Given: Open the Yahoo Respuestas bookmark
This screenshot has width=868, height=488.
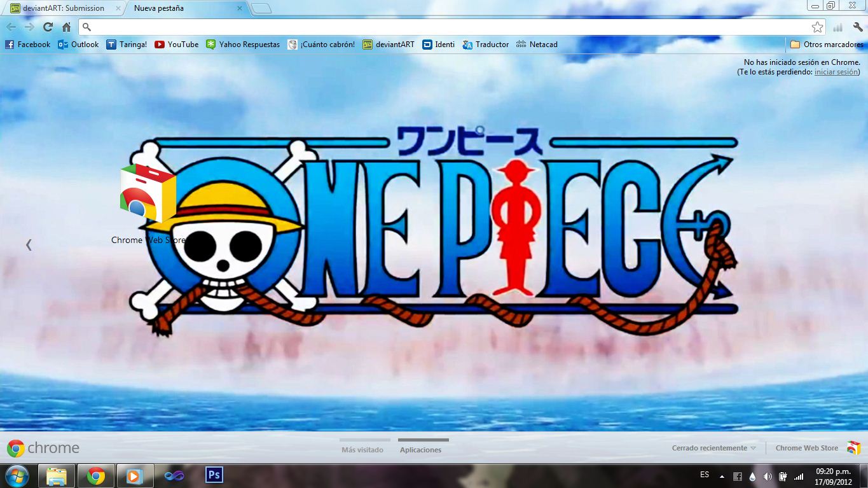Looking at the screenshot, I should [242, 45].
